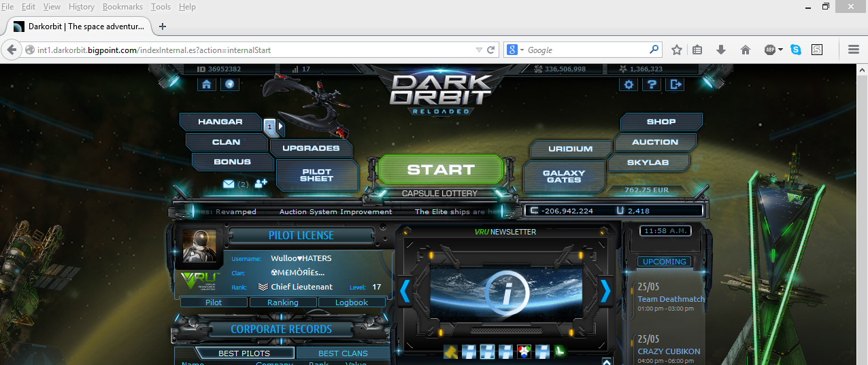Image resolution: width=868 pixels, height=365 pixels.
Task: Open the URL history dropdown arrow
Action: [479, 50]
